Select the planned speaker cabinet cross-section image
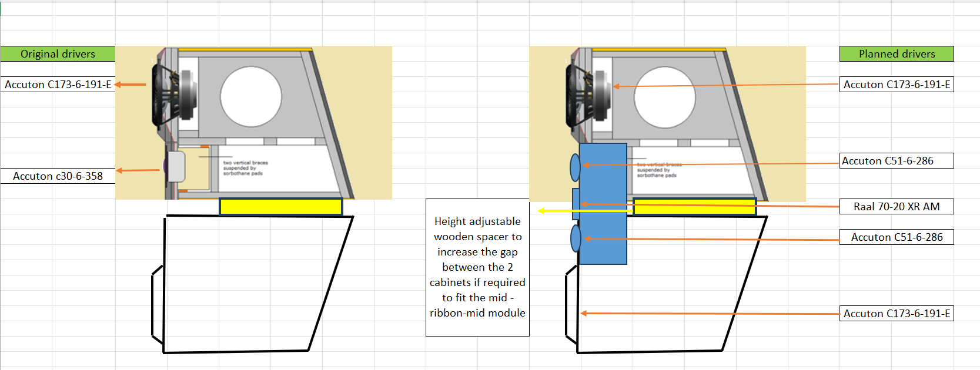 click(667, 123)
